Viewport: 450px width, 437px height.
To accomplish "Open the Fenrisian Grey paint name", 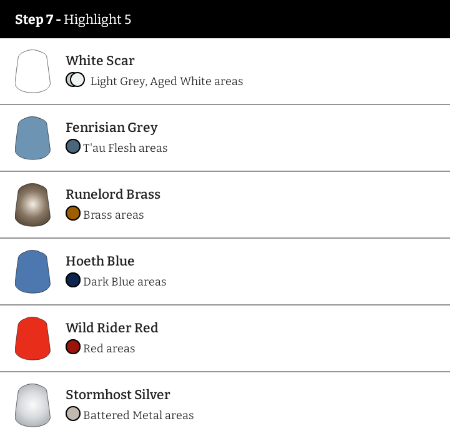I will tap(112, 128).
